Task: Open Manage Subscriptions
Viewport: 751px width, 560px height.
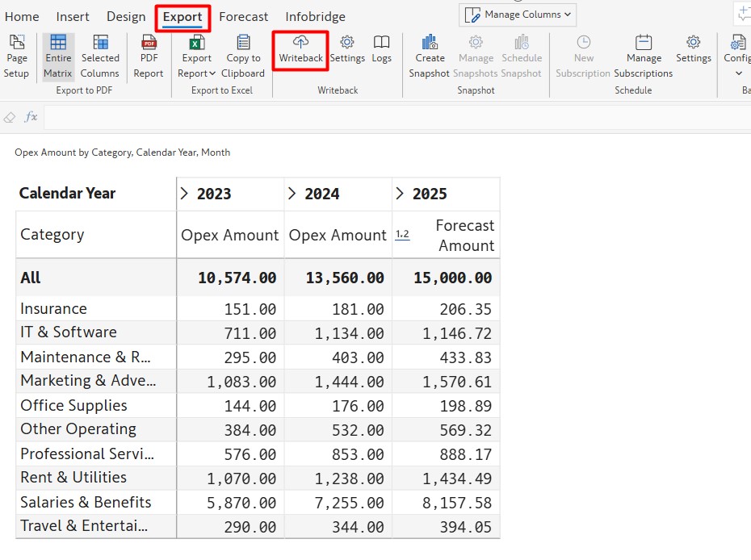Action: coord(644,56)
